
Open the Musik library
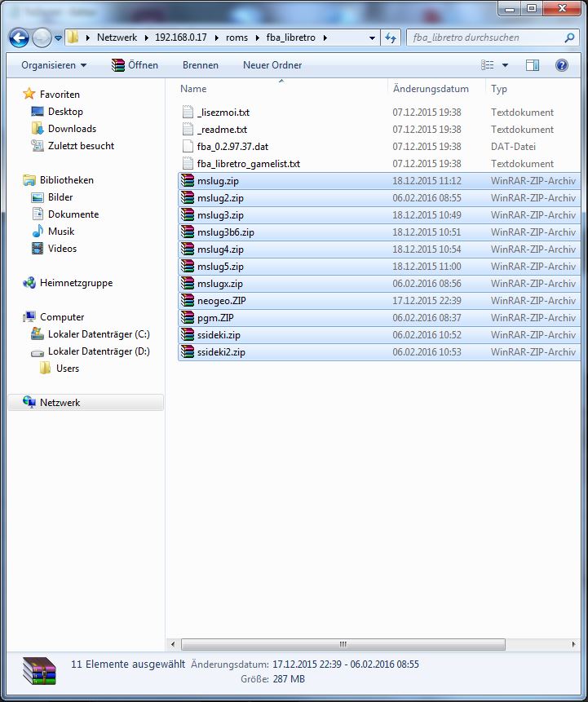click(60, 232)
